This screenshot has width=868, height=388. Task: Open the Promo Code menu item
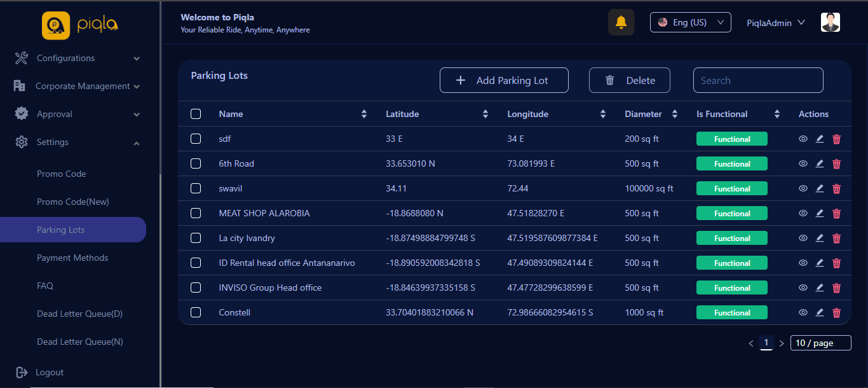(x=62, y=174)
